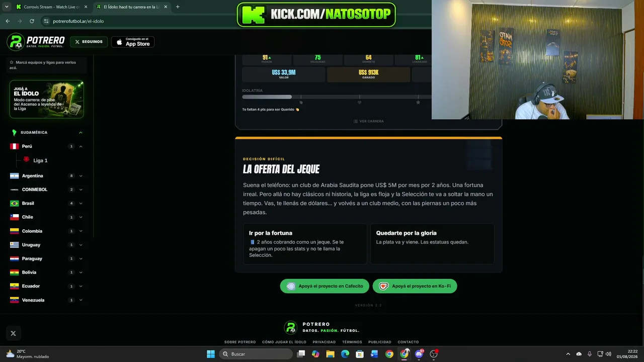The image size is (644, 362).
Task: Click Apoyá el proyecto en Ko-Fi
Action: (415, 286)
